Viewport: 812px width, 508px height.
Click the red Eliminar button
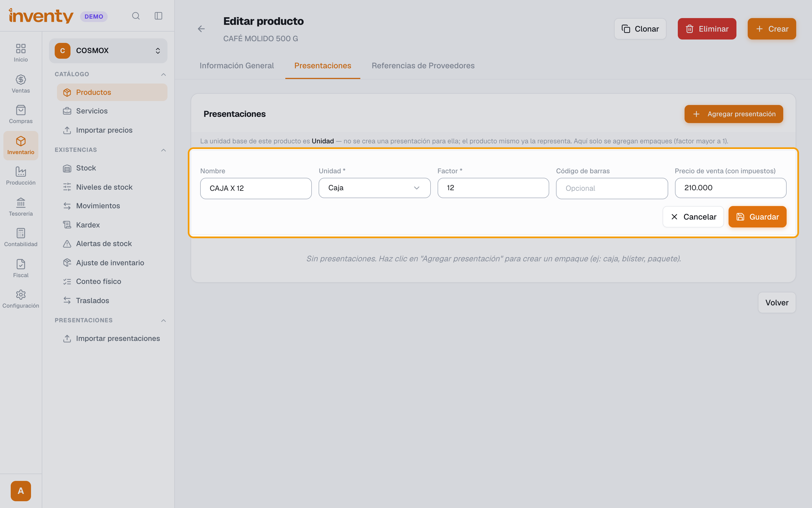pos(707,29)
